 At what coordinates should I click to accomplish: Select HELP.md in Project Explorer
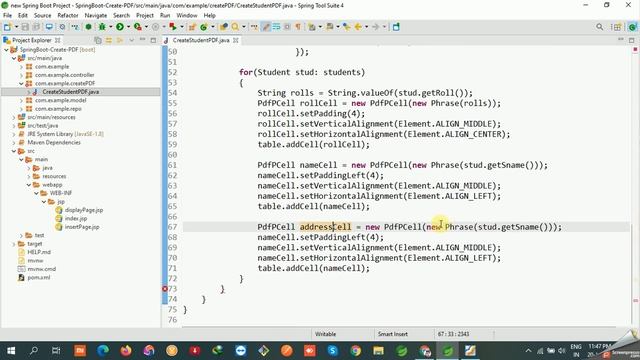pyautogui.click(x=39, y=252)
